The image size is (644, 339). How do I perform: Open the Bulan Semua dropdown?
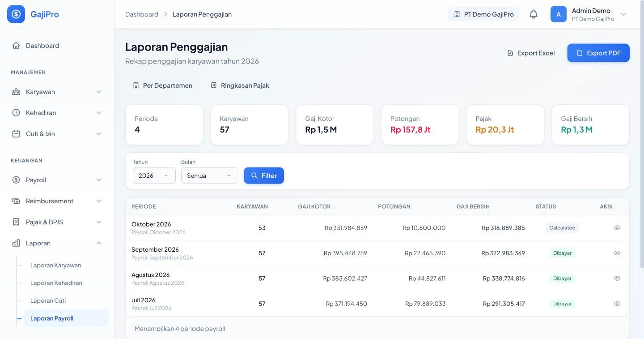(210, 176)
